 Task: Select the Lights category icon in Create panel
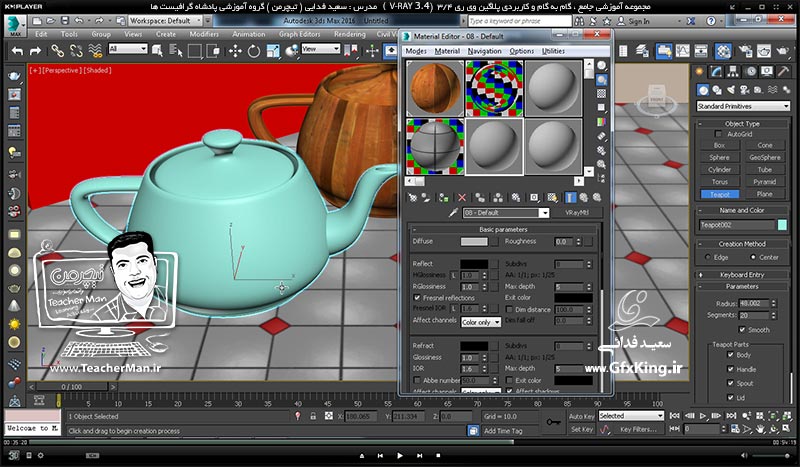(731, 90)
